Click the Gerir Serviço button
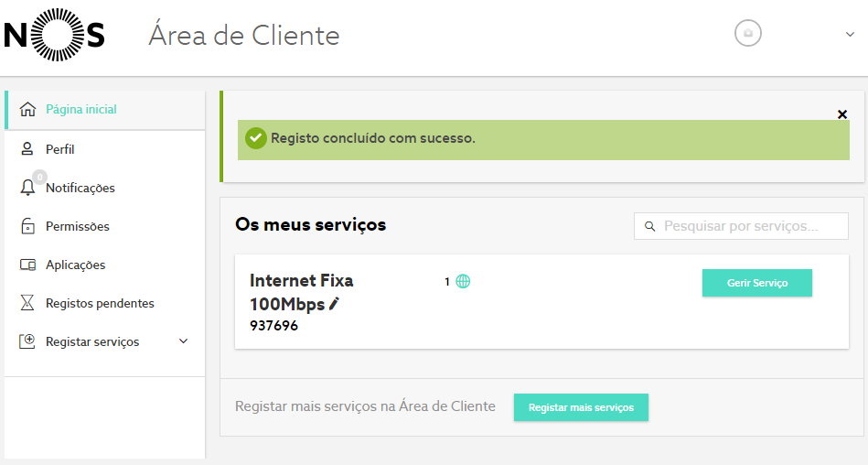This screenshot has width=868, height=465. 756,283
